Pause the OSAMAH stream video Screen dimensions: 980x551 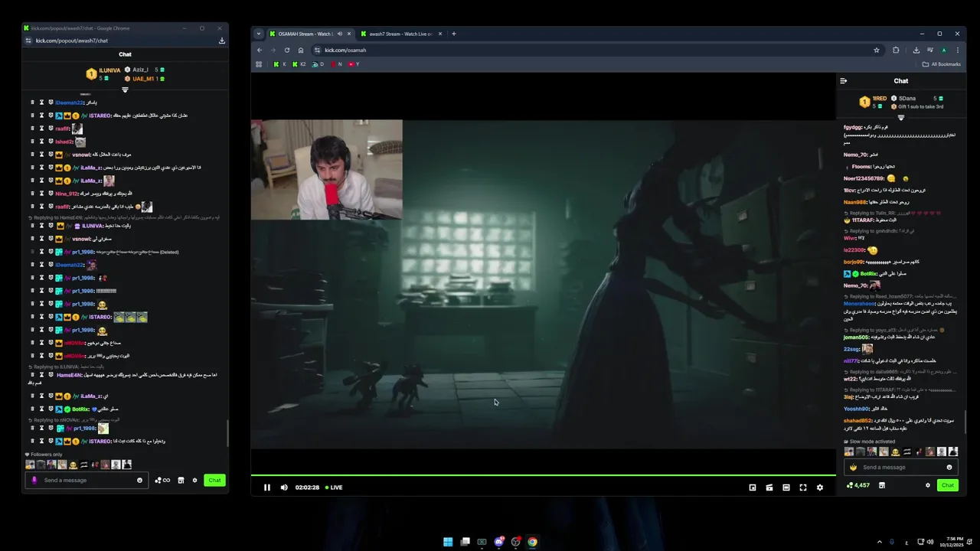[267, 487]
